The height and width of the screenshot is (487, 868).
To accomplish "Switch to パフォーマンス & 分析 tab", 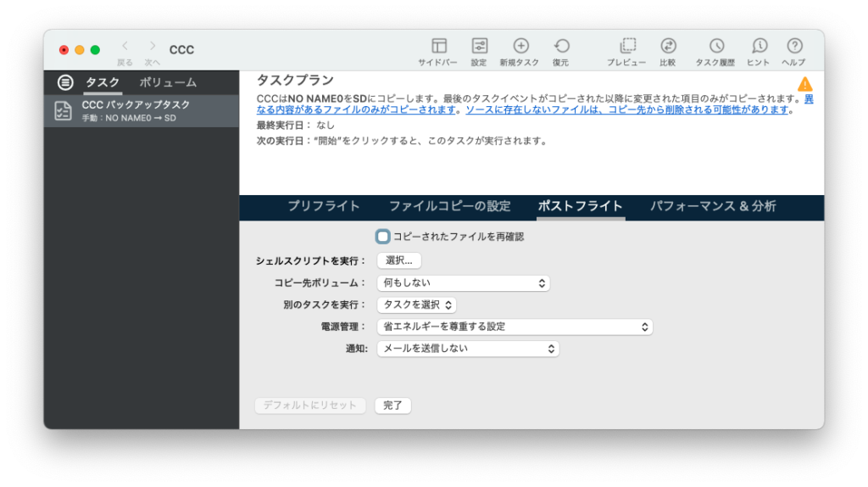I will pos(713,207).
